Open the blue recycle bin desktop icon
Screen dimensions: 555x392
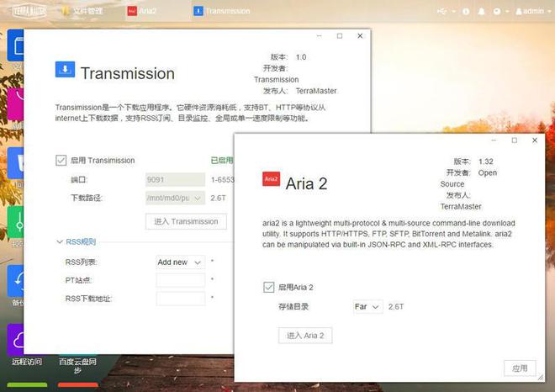16,162
